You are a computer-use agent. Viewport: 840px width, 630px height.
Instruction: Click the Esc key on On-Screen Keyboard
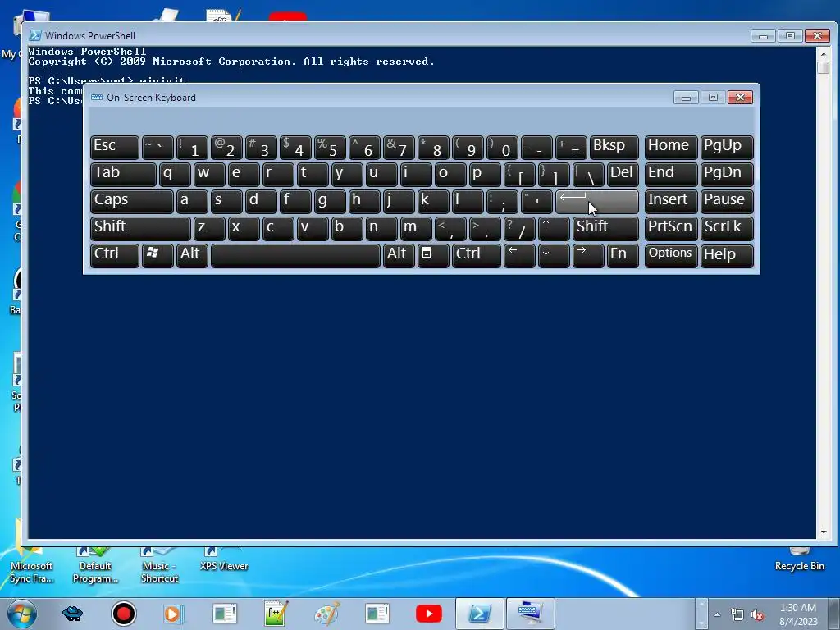pyautogui.click(x=115, y=147)
